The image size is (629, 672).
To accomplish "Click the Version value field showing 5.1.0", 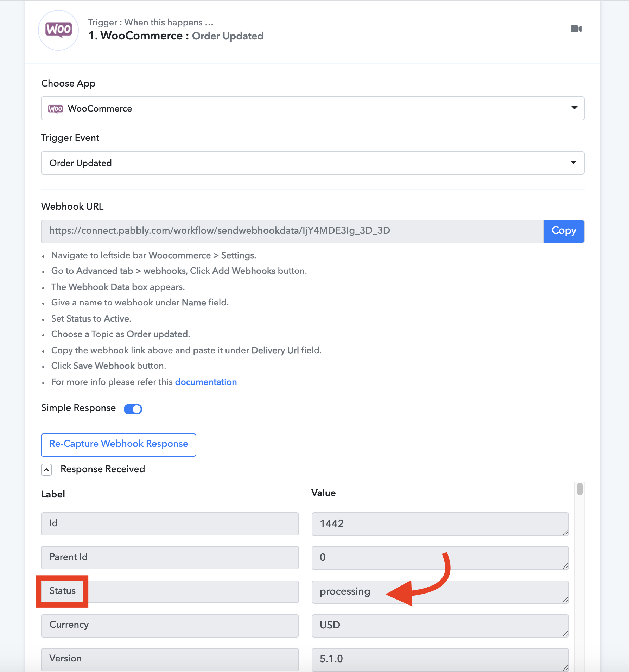I will coord(440,659).
